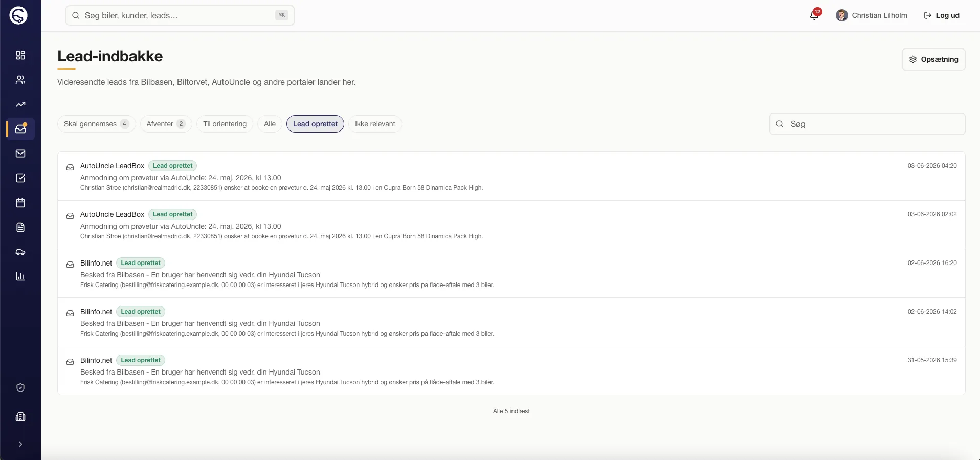Open the tasks checkbox icon in sidebar
Screen dimensions: 980x460
(x=20, y=178)
